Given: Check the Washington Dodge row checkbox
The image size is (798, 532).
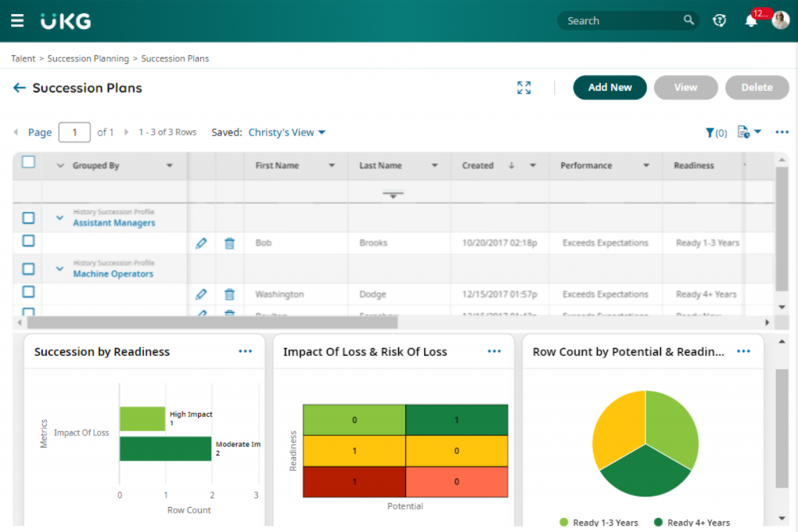Looking at the screenshot, I should click(29, 291).
